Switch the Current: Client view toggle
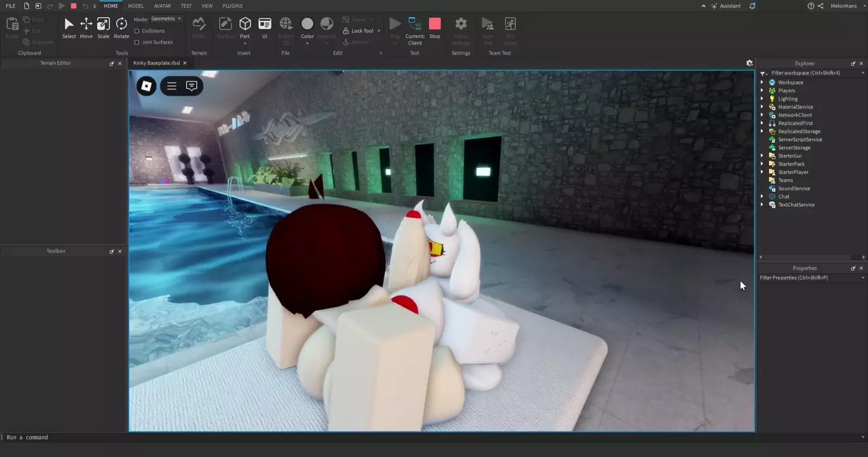The height and width of the screenshot is (457, 868). (415, 29)
